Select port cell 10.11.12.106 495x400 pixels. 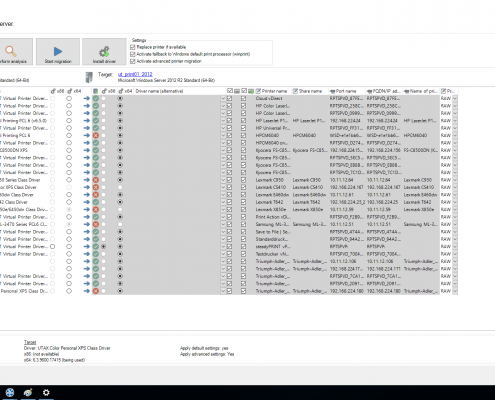[x=343, y=261]
